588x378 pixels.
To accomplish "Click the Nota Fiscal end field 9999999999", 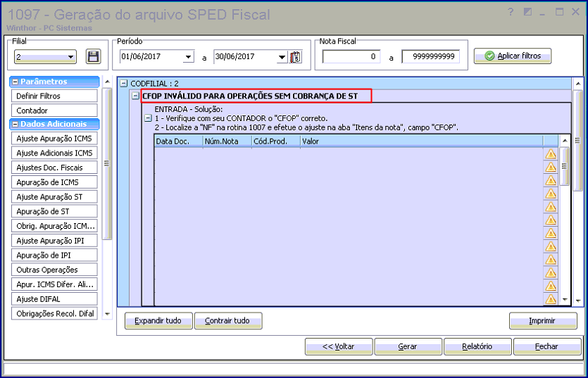I will [x=430, y=56].
